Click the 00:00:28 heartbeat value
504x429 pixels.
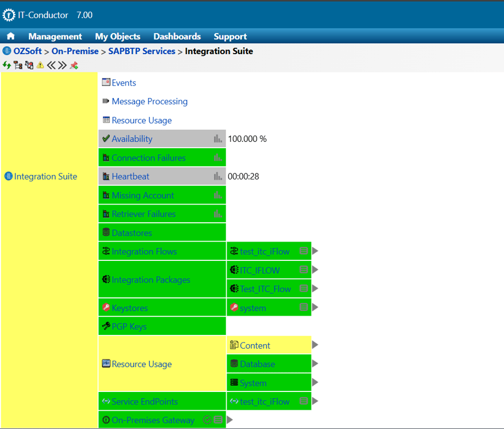point(243,176)
